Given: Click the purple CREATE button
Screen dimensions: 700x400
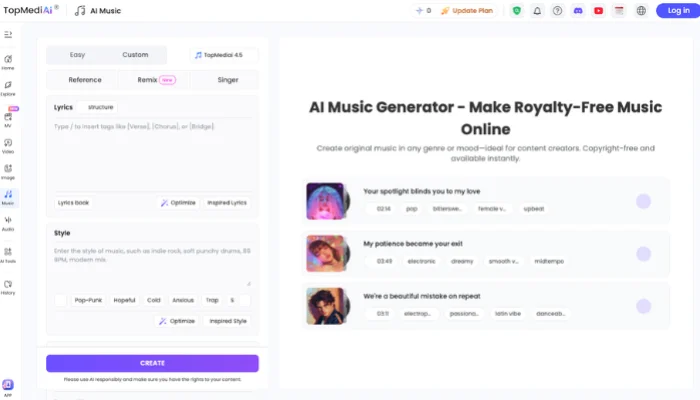Looking at the screenshot, I should coord(152,363).
